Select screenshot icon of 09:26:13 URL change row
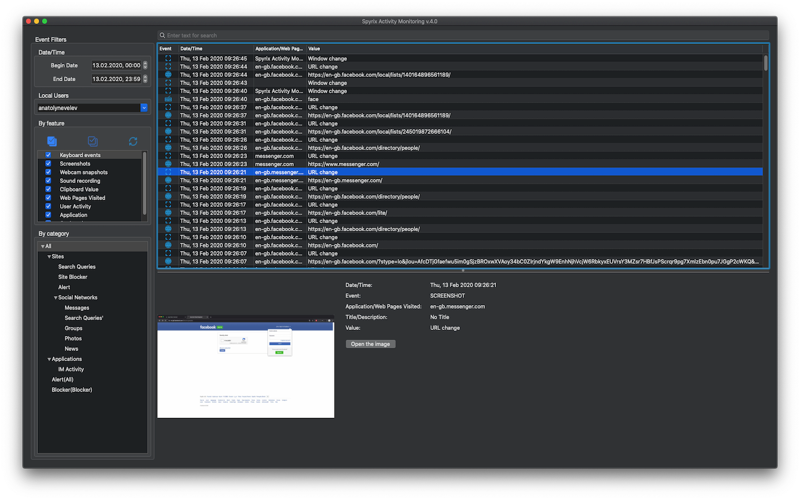800x500 pixels. point(168,221)
